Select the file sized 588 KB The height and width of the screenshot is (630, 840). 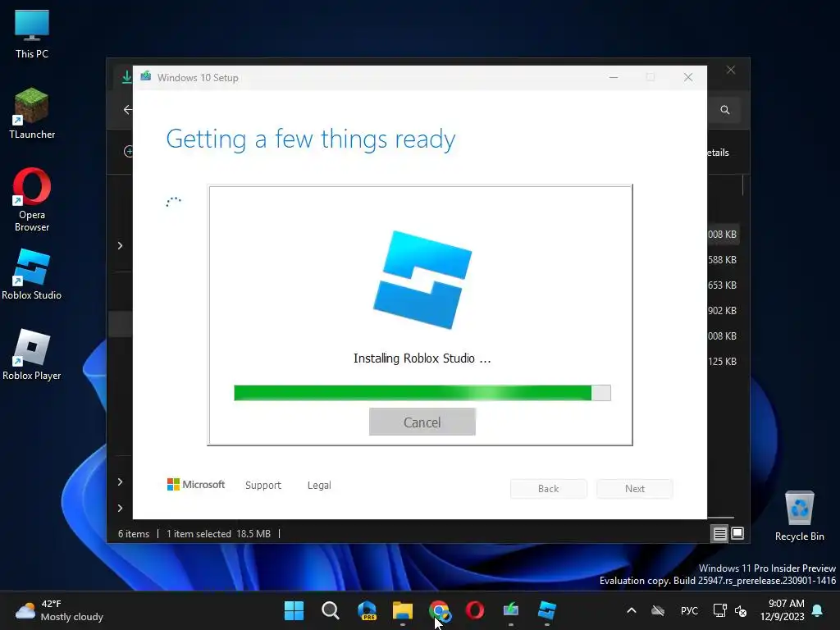[722, 260]
